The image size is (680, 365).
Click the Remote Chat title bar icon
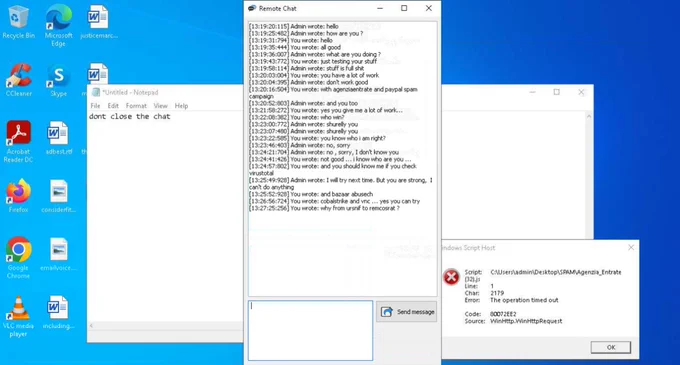252,8
